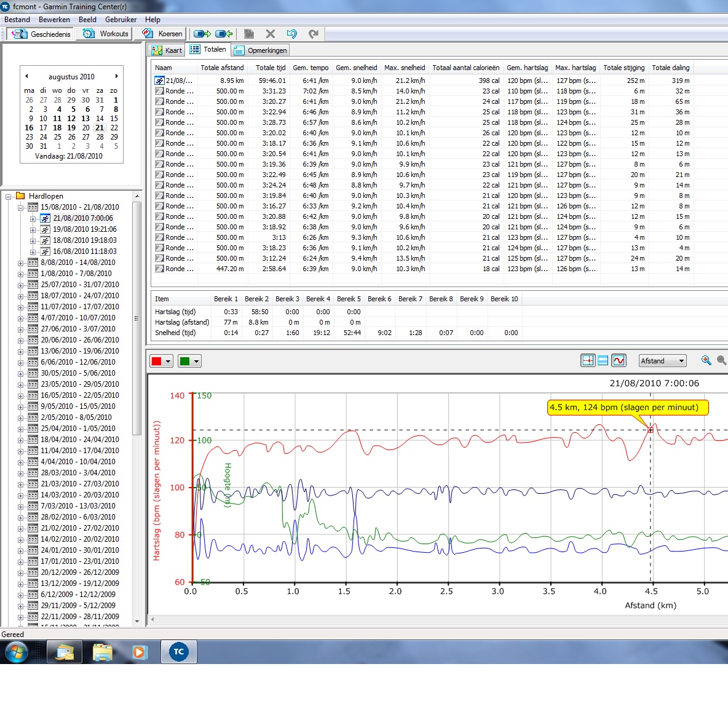Screen dimensions: 728x728
Task: Open the Help menu
Action: (152, 20)
